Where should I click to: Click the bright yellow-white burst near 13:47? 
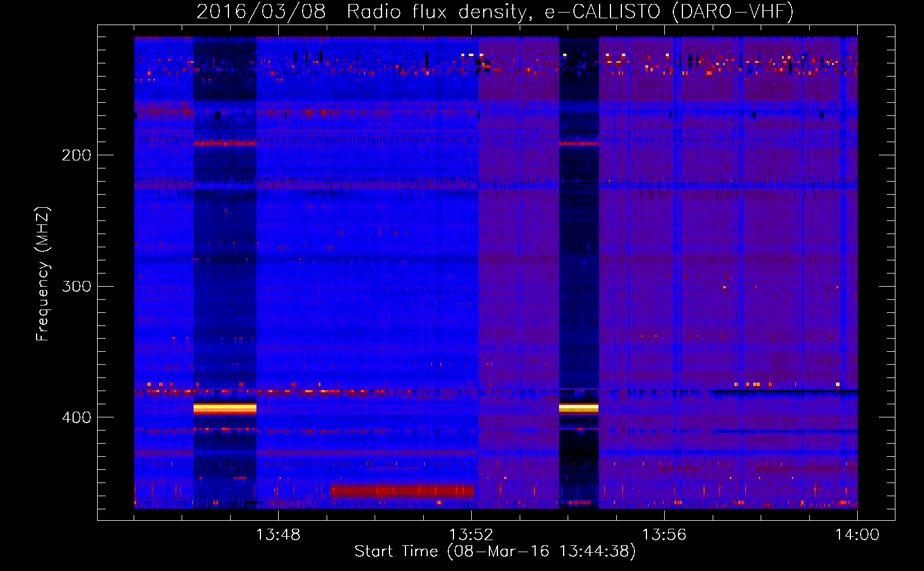point(225,408)
